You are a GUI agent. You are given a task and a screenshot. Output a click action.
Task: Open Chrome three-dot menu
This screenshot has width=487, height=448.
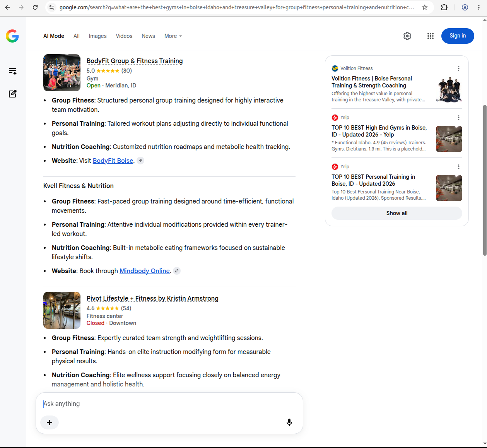click(479, 7)
